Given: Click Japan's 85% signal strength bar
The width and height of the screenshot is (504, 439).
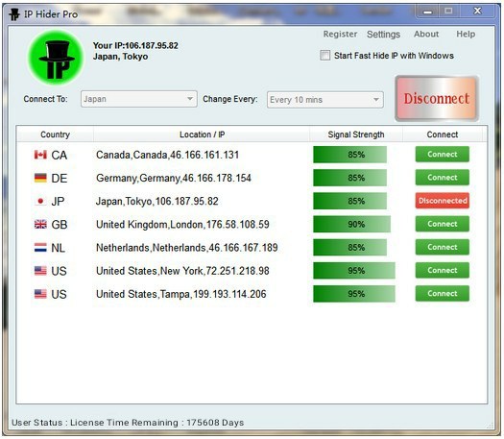Looking at the screenshot, I should [x=350, y=201].
